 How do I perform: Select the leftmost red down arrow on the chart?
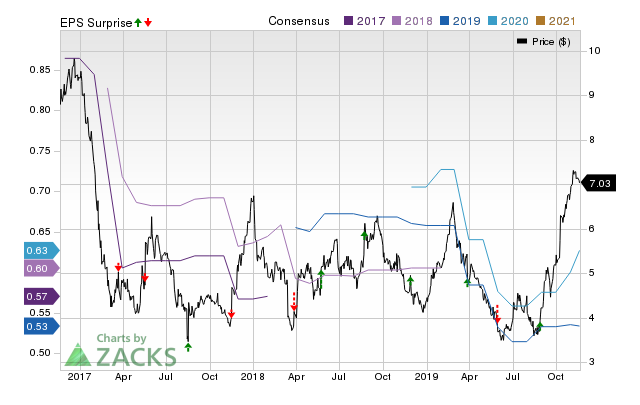click(x=118, y=267)
